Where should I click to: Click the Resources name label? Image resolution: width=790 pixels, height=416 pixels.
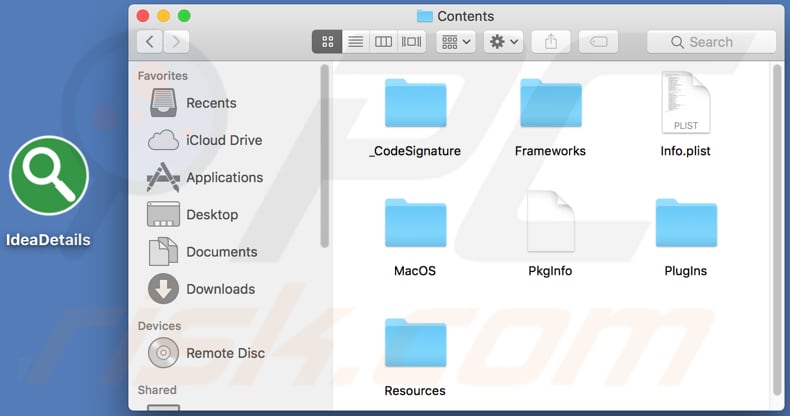coord(415,391)
